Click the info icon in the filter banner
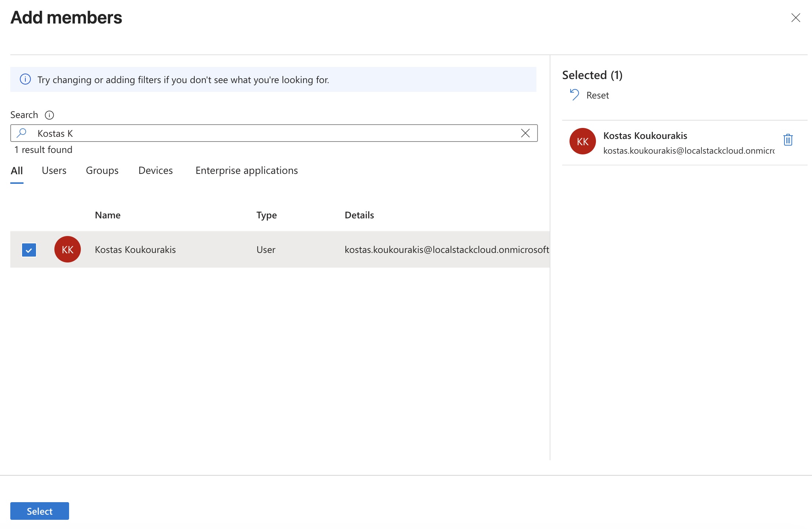Image resolution: width=812 pixels, height=529 pixels. (25, 79)
